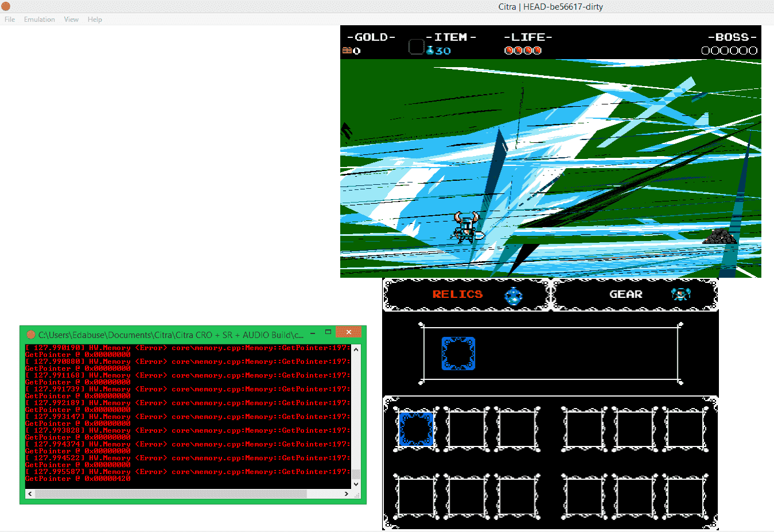Click the "GetPointer @ 0x00000420" console line

(78, 479)
